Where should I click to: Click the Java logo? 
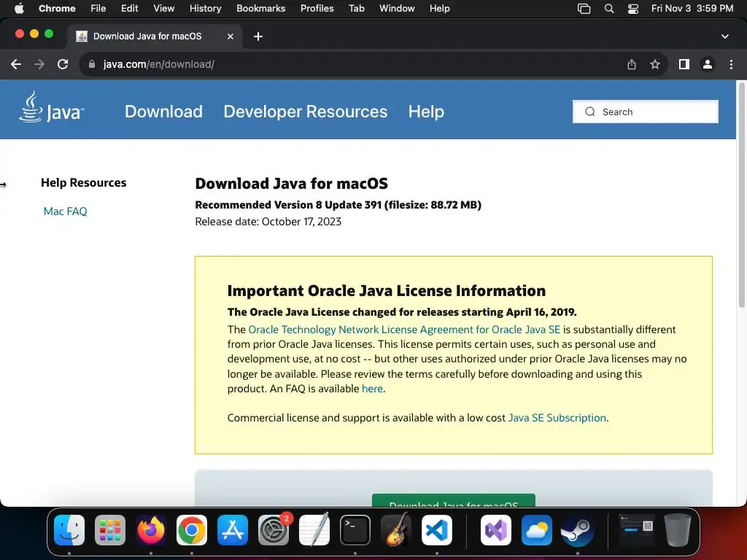coord(52,108)
